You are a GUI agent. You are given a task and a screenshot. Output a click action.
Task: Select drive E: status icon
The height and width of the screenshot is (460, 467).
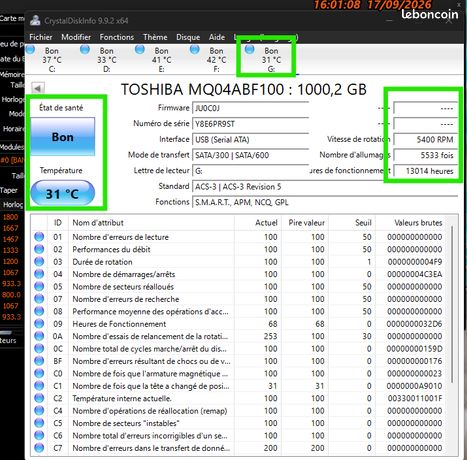[x=140, y=50]
